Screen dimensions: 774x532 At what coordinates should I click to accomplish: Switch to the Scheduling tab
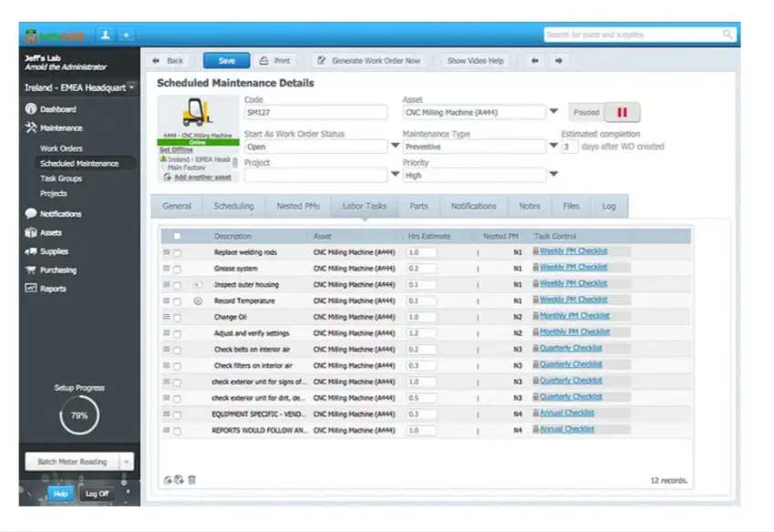coord(233,206)
